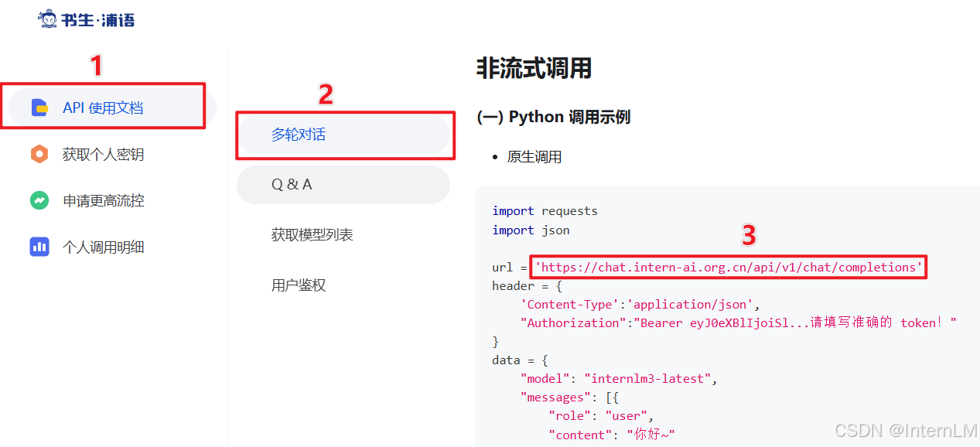
Task: Select the Q & A section
Action: pyautogui.click(x=343, y=185)
